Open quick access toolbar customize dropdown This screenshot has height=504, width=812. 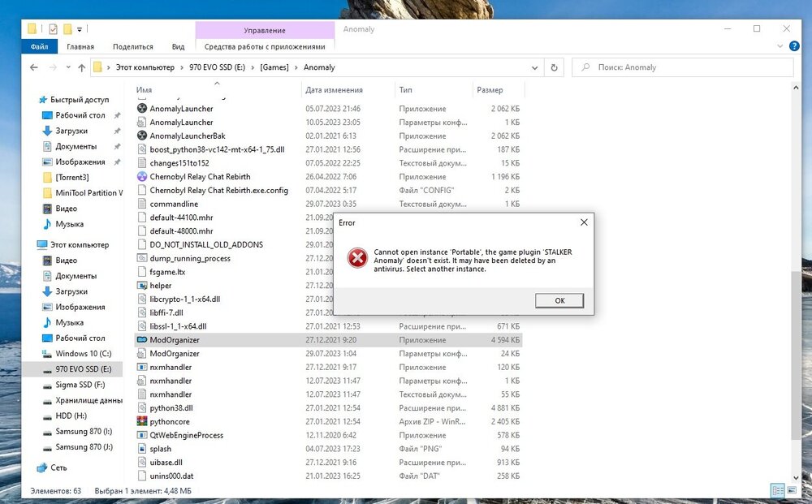80,29
